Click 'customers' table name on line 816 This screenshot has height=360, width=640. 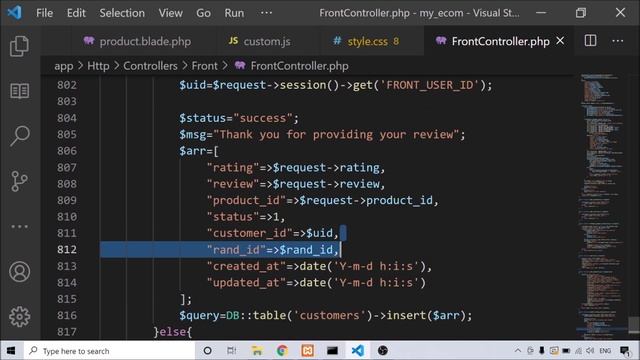pyautogui.click(x=330, y=315)
